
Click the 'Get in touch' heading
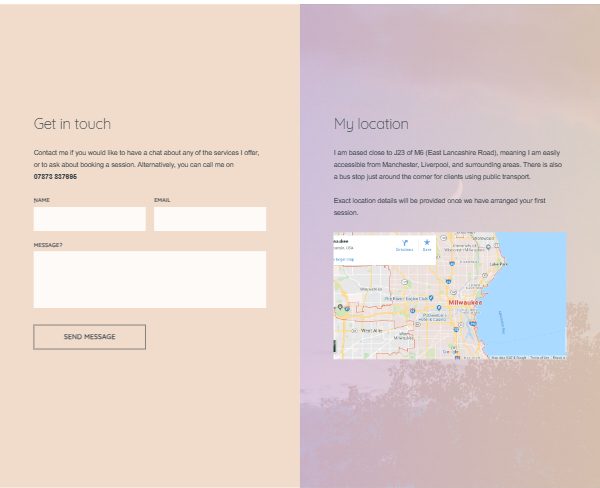tap(72, 124)
